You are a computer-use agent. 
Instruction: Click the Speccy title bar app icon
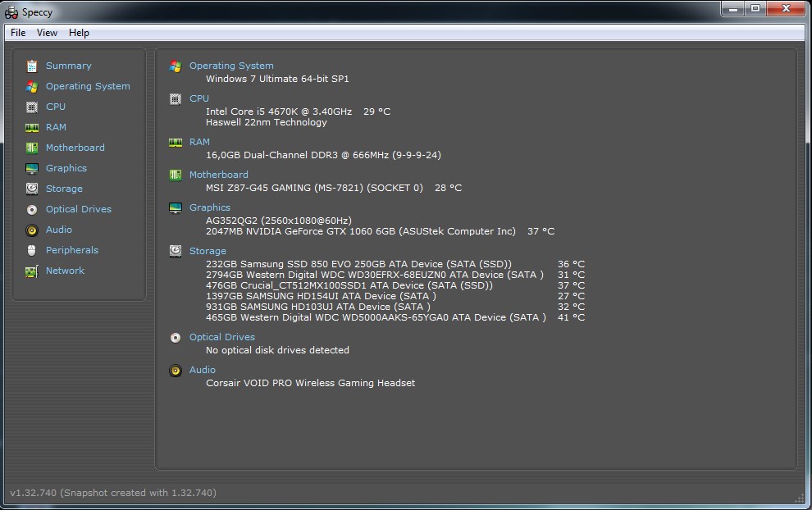(x=11, y=12)
